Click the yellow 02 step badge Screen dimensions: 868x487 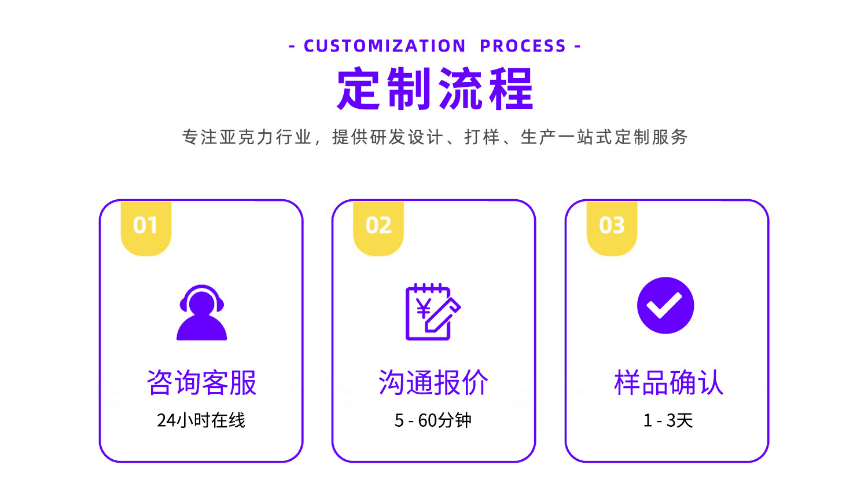tap(378, 226)
